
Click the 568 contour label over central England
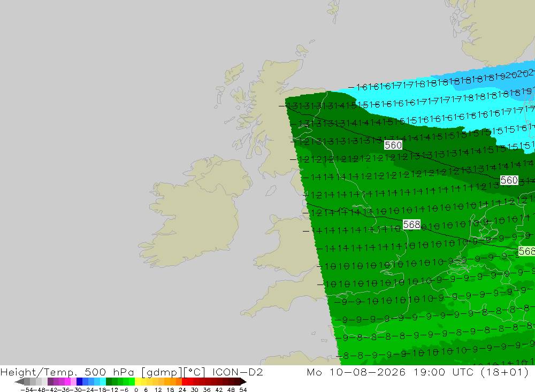tap(411, 225)
